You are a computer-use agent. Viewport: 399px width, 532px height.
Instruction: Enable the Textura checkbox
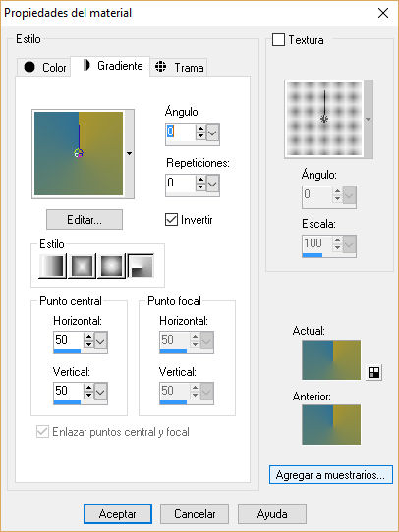pos(278,40)
